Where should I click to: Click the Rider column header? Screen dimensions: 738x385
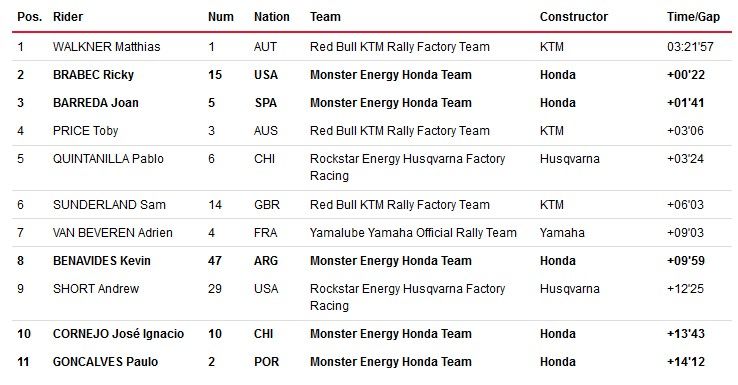click(x=68, y=17)
